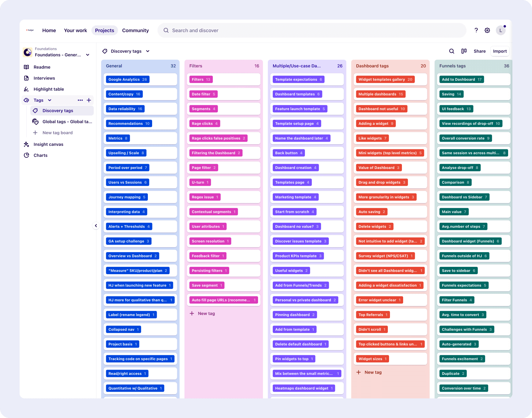Click plus icon for New tag in Dashboard tags
The image size is (532, 418).
pyautogui.click(x=358, y=372)
